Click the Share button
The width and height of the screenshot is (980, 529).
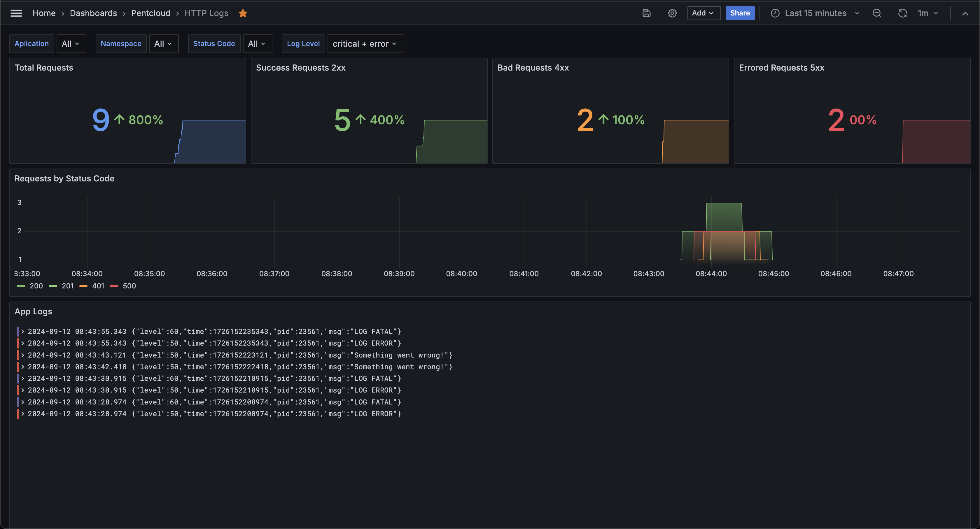[x=740, y=13]
